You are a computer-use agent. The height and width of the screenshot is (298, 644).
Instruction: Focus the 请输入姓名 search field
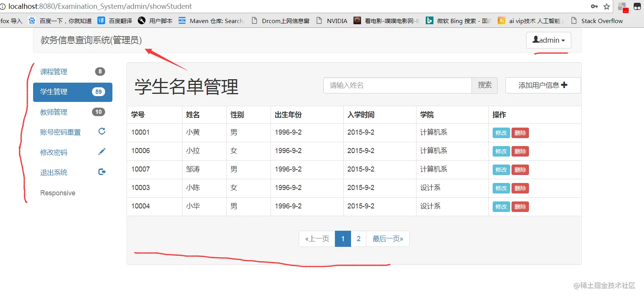point(398,85)
